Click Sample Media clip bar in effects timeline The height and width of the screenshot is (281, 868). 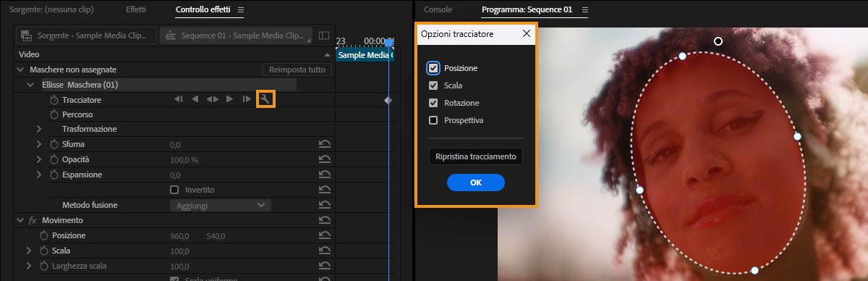click(365, 55)
